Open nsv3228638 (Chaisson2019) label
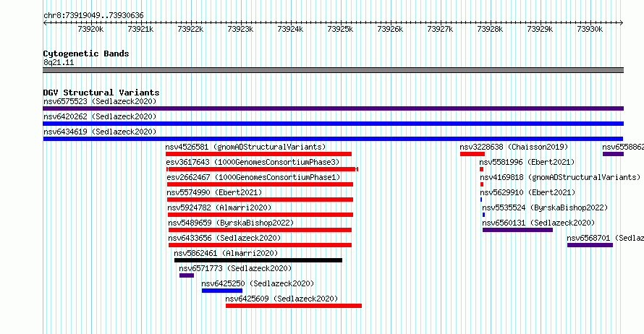 point(514,147)
